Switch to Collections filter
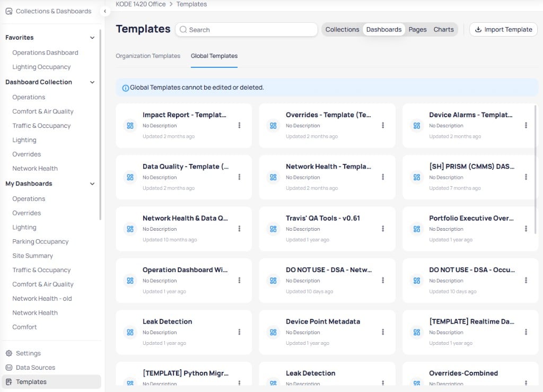 pos(342,29)
